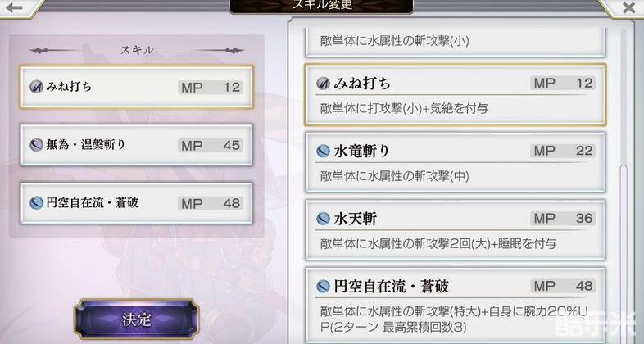Image resolution: width=644 pixels, height=344 pixels.
Task: Click the 水天斬 water element icon
Action: pos(324,219)
